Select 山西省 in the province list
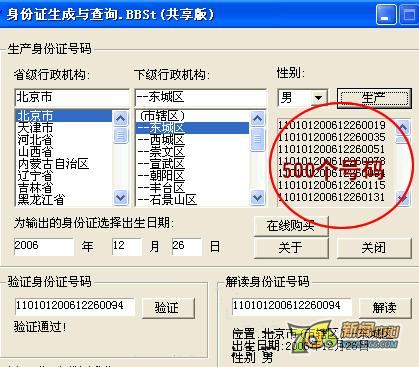The image size is (419, 367). pos(64,152)
